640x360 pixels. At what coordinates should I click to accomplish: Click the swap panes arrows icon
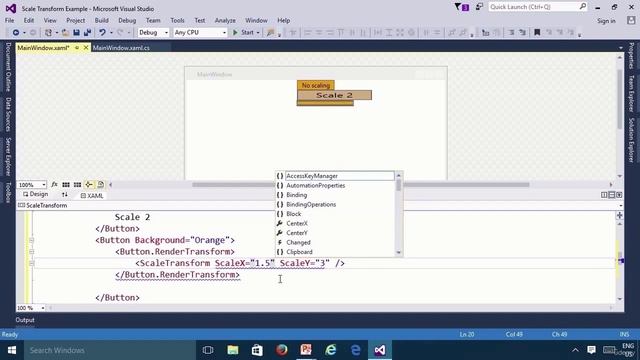(64, 195)
